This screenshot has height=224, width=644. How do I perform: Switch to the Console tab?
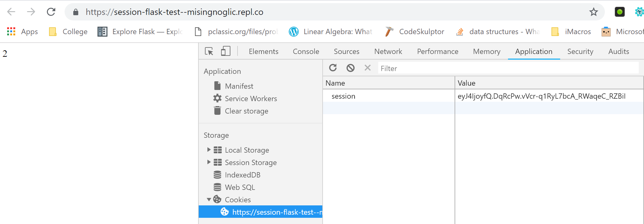pos(306,52)
